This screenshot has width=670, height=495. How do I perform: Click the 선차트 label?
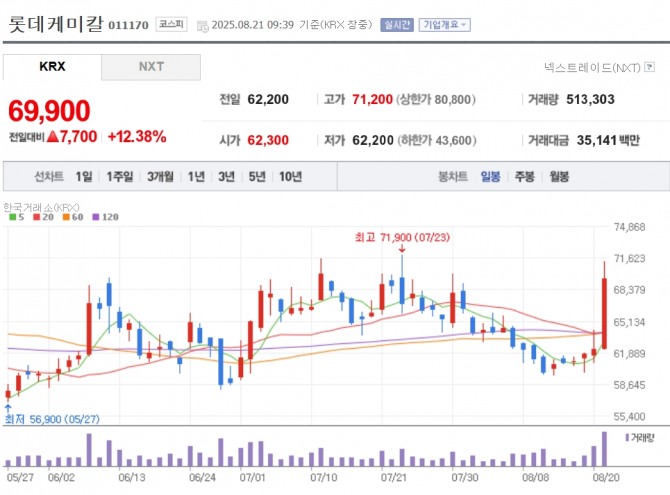[49, 176]
